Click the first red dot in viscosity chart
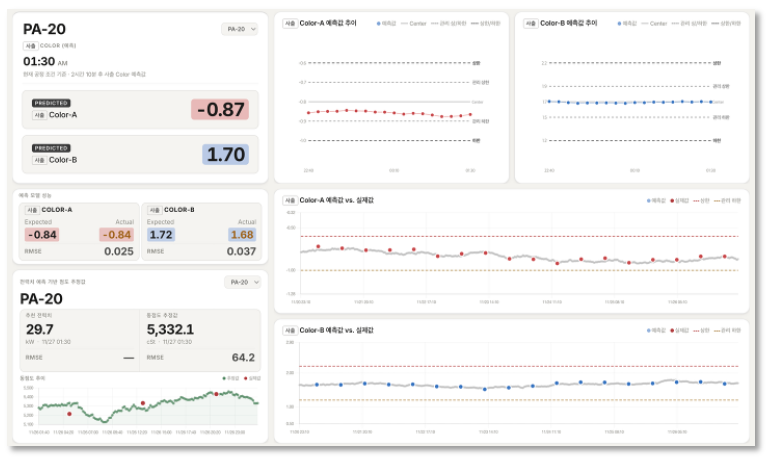 coord(69,414)
